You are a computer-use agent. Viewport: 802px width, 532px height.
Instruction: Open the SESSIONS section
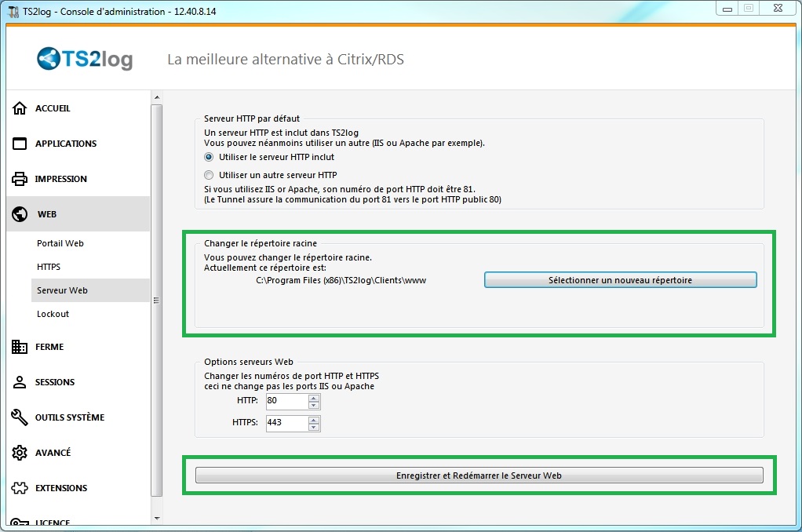(x=55, y=382)
